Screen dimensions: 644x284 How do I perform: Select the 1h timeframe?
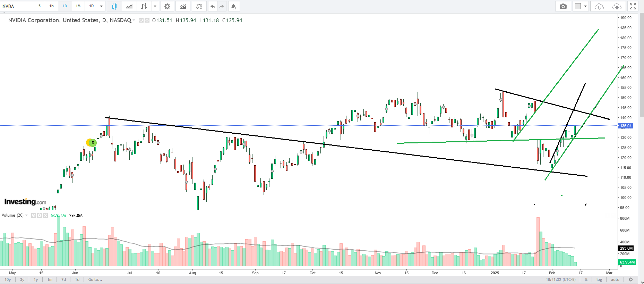[51, 6]
